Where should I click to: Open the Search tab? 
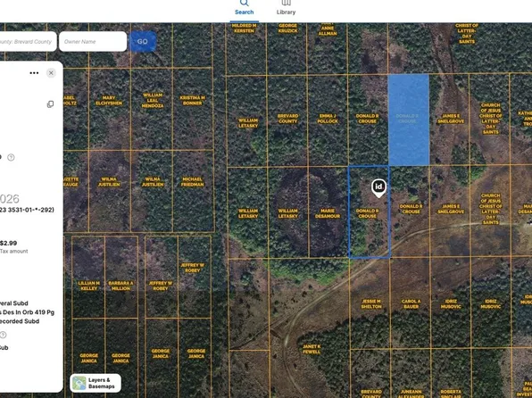point(244,8)
